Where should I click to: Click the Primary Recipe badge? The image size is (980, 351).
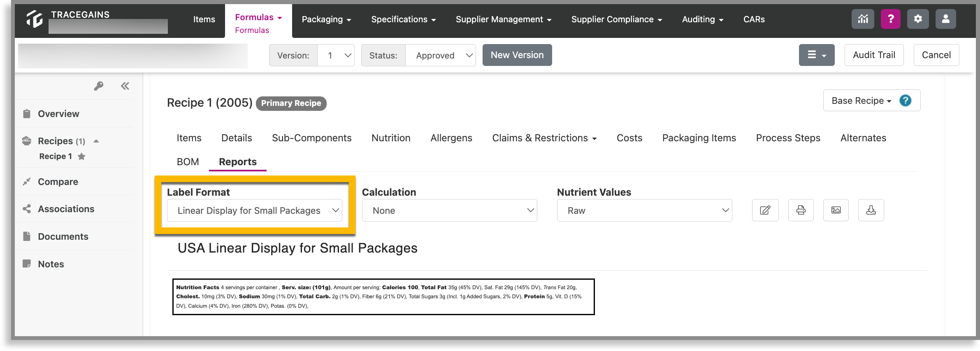tap(291, 103)
